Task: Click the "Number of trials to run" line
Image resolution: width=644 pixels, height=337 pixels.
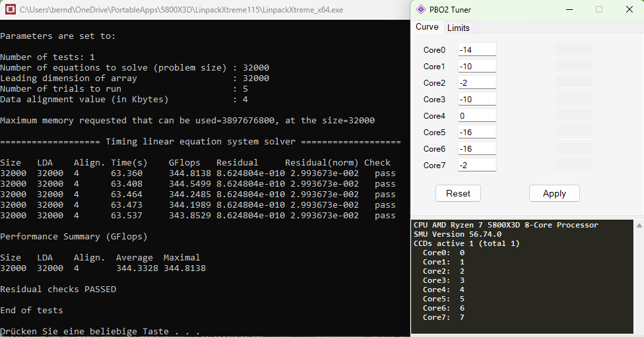Action: [124, 88]
